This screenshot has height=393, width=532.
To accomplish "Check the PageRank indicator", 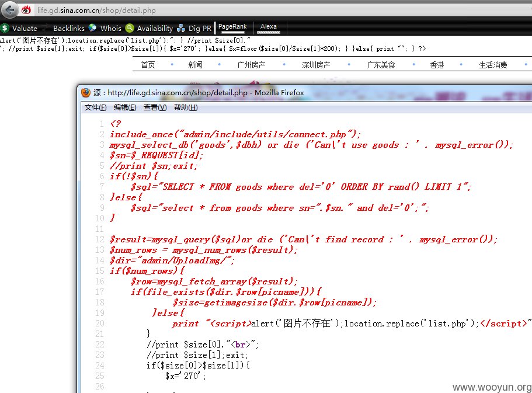I will [x=232, y=28].
